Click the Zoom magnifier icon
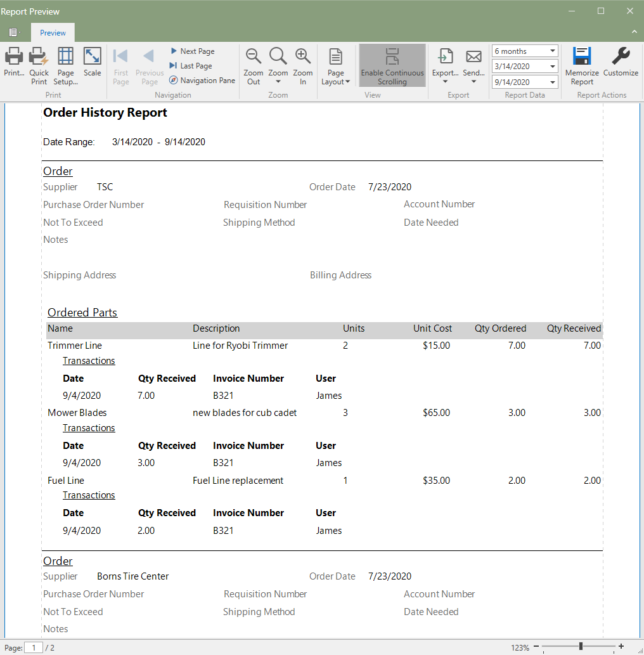 (278, 56)
